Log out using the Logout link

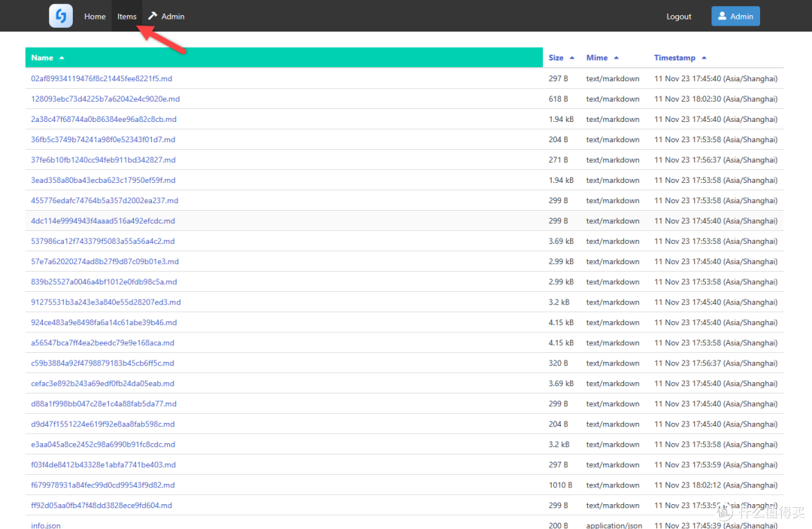click(678, 17)
